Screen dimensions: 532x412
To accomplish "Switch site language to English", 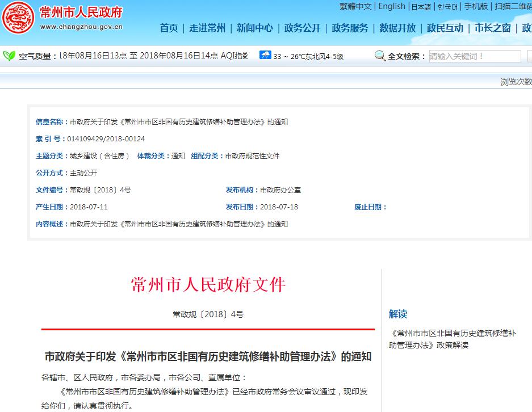I will pyautogui.click(x=392, y=6).
